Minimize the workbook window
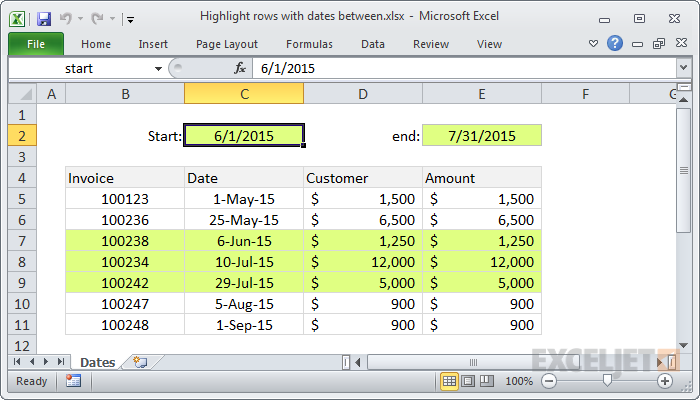Viewport: 700px width, 400px height. (638, 44)
